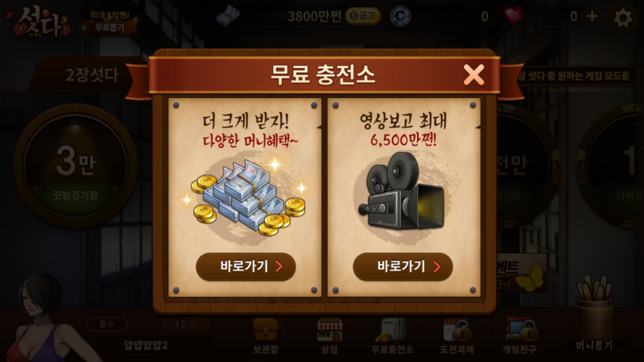This screenshot has height=362, width=644.
Task: Tap 바로가기 under video reward card
Action: (x=403, y=266)
